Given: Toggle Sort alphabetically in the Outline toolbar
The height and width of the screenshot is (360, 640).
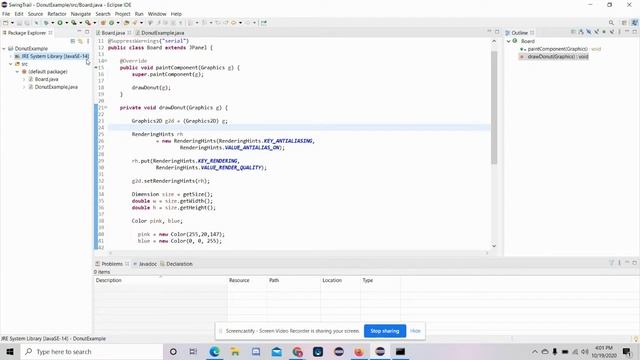Looking at the screenshot, I should pos(581,32).
